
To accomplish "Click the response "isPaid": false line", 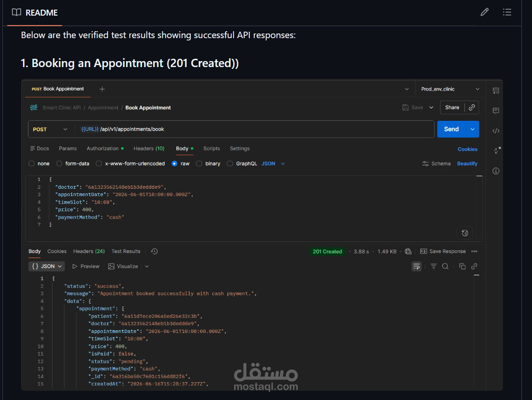I will [112, 354].
